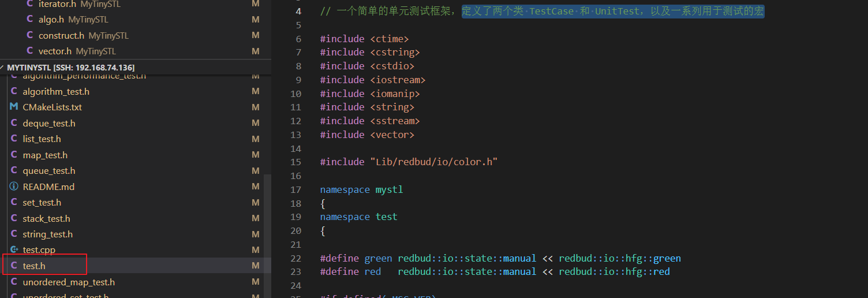
Task: Click the C icon beside deque_test.h
Action: click(14, 123)
